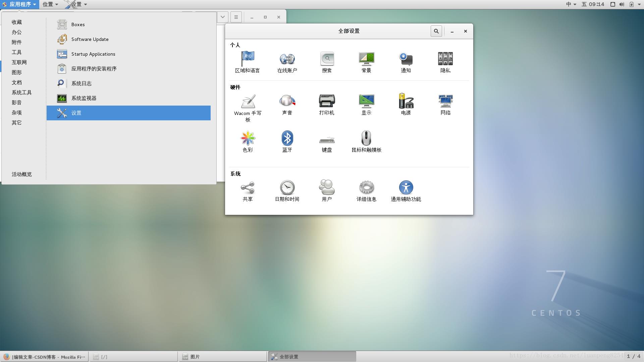Open 鼠标和触摸板 settings

(366, 139)
